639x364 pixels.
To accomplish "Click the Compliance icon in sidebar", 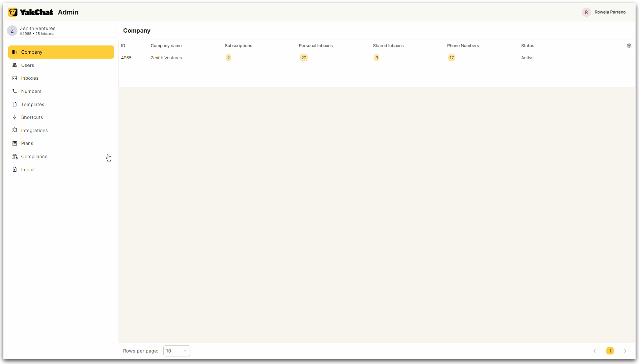I will pyautogui.click(x=14, y=156).
